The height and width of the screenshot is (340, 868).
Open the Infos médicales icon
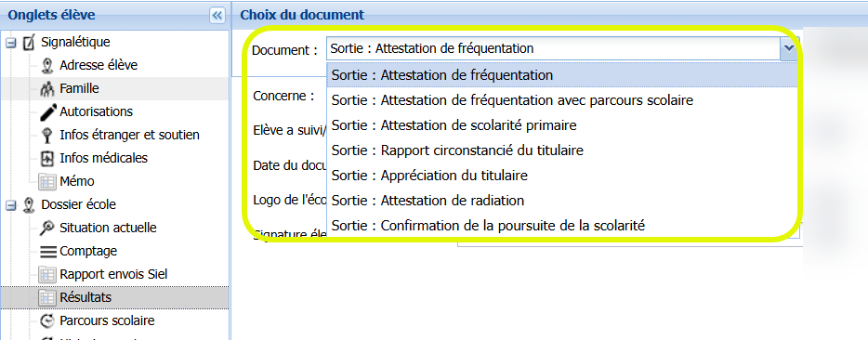coord(47,158)
